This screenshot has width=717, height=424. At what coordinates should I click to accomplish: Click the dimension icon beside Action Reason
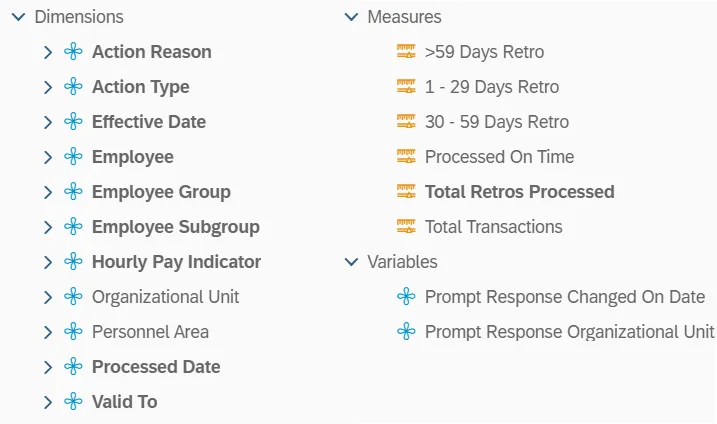73,52
